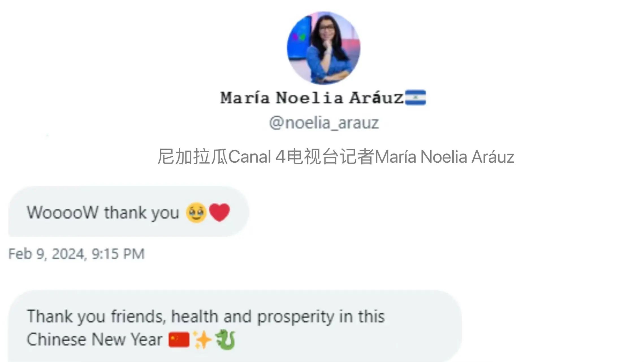Click the red heart emoji

click(219, 213)
